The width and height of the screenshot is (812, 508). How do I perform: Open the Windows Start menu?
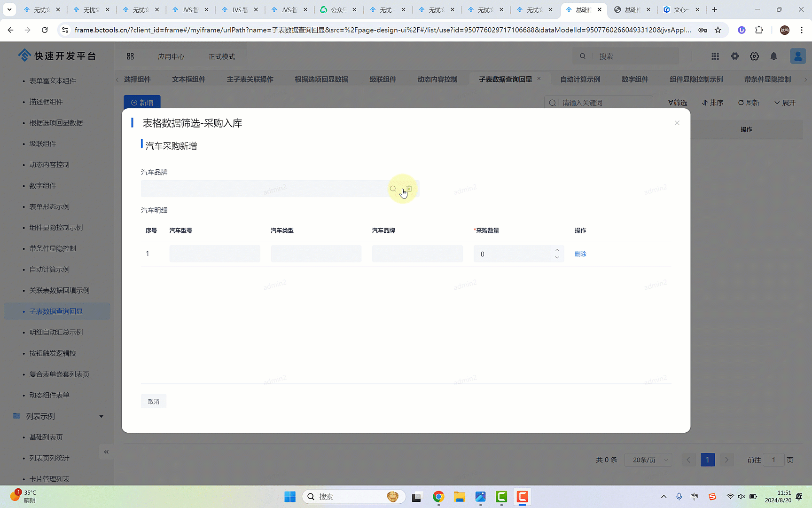(290, 497)
